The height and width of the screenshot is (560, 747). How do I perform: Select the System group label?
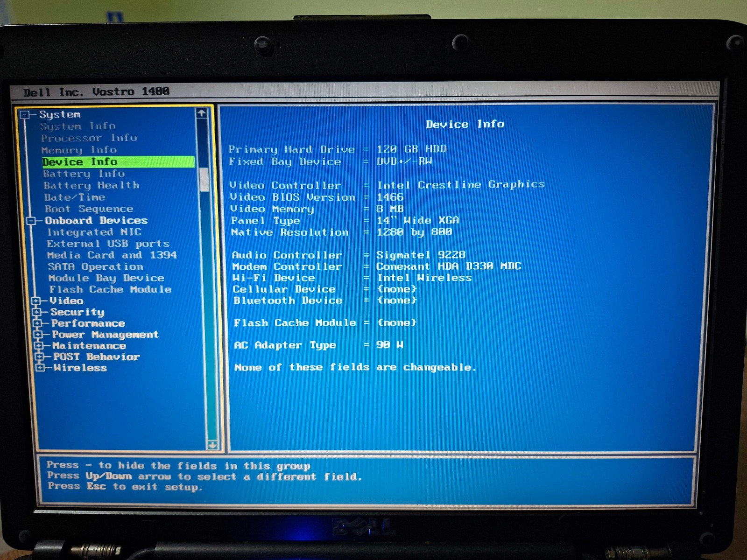tap(60, 115)
